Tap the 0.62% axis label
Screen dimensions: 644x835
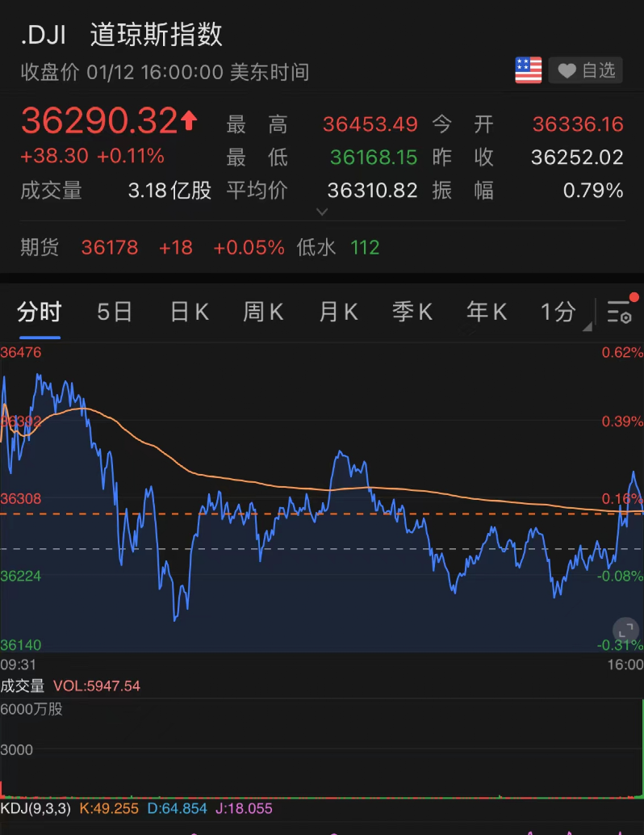pos(622,353)
